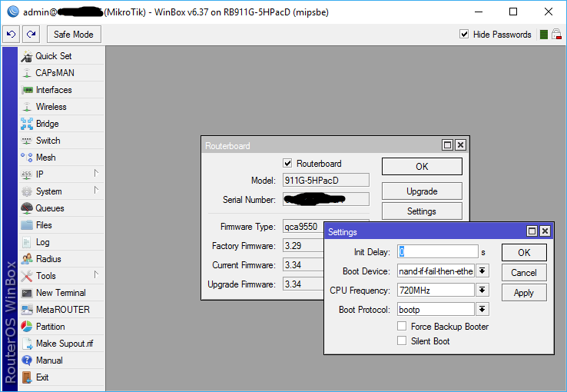This screenshot has height=392, width=567.
Task: Open the Wireless menu item
Action: 61,107
